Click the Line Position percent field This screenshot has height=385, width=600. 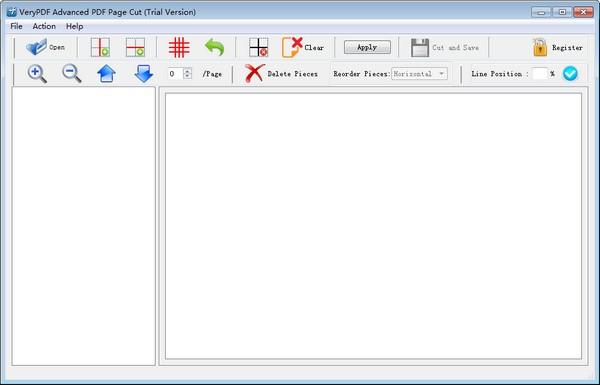pos(540,73)
